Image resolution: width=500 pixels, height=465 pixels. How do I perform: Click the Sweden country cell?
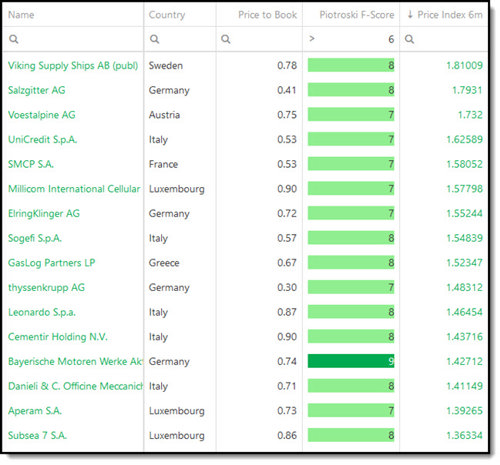click(x=166, y=66)
